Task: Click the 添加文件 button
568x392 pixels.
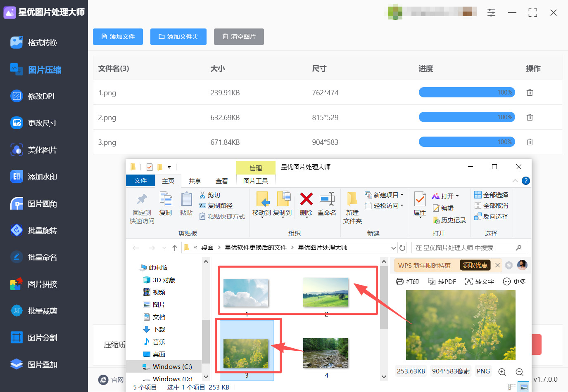Action: 118,37
